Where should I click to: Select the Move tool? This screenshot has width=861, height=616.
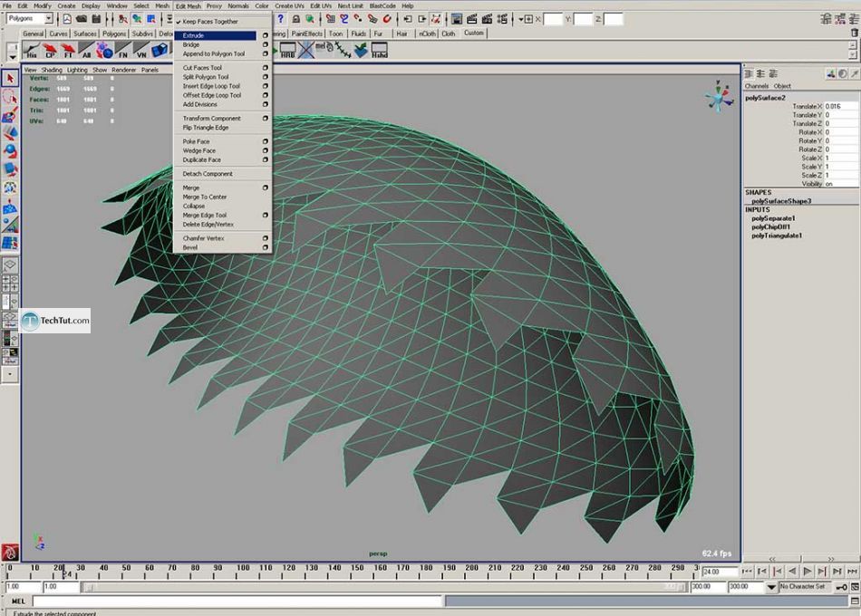10,133
